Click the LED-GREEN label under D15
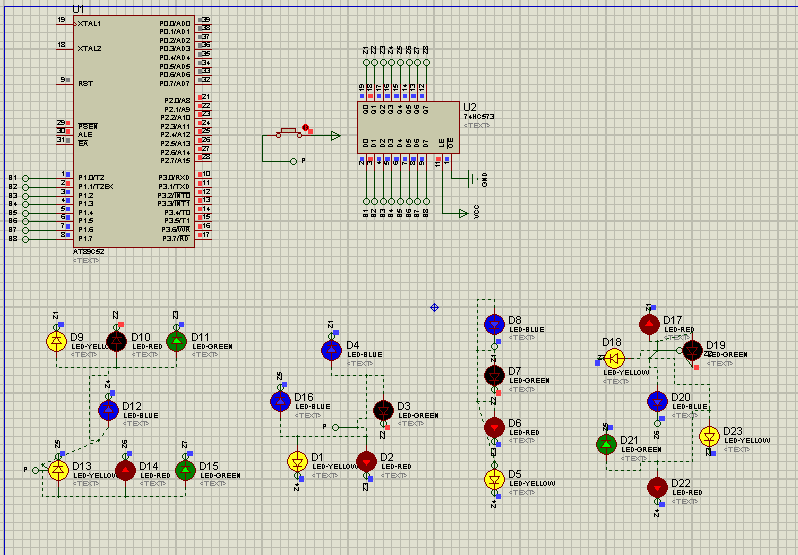This screenshot has height=555, width=798. point(220,475)
